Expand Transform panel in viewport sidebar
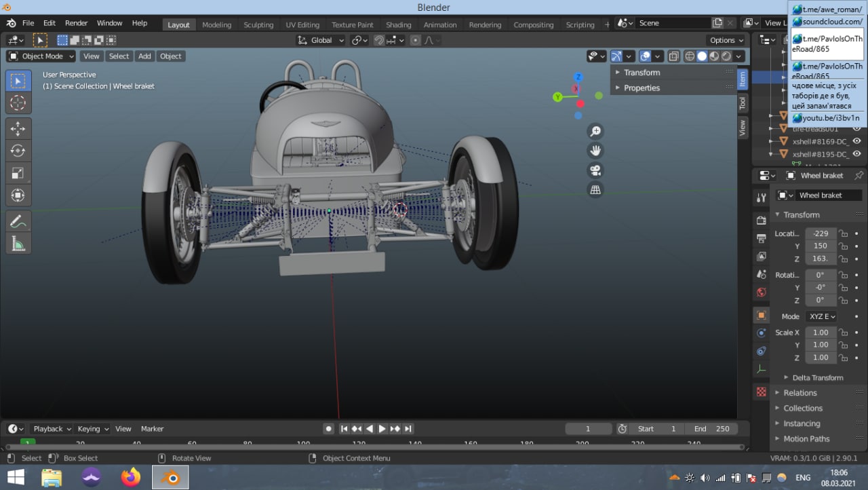 click(x=642, y=73)
